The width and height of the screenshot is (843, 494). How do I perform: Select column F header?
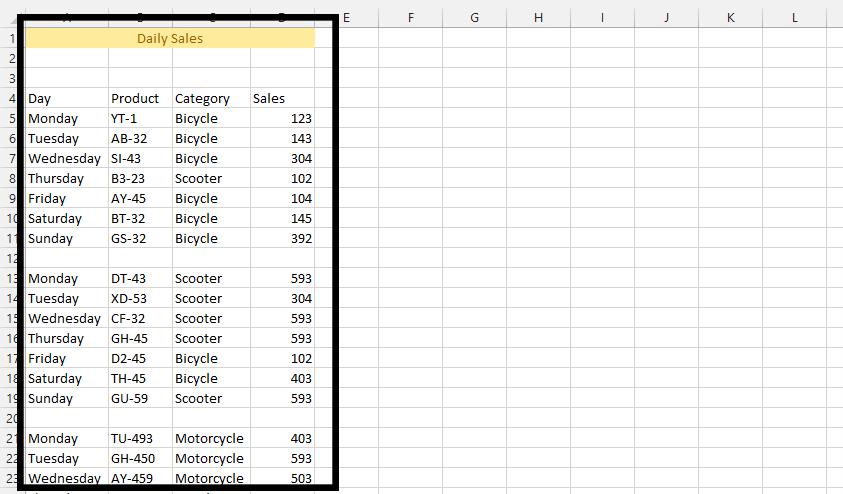(x=411, y=18)
